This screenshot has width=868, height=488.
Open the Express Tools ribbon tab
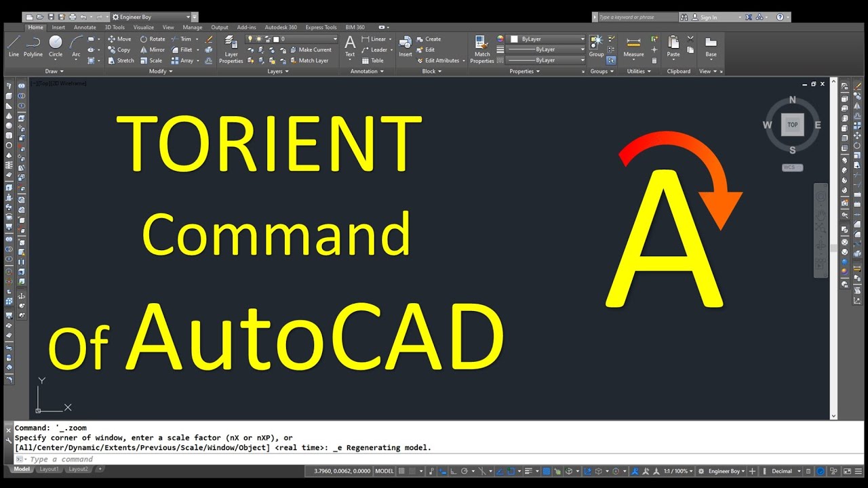(x=321, y=28)
